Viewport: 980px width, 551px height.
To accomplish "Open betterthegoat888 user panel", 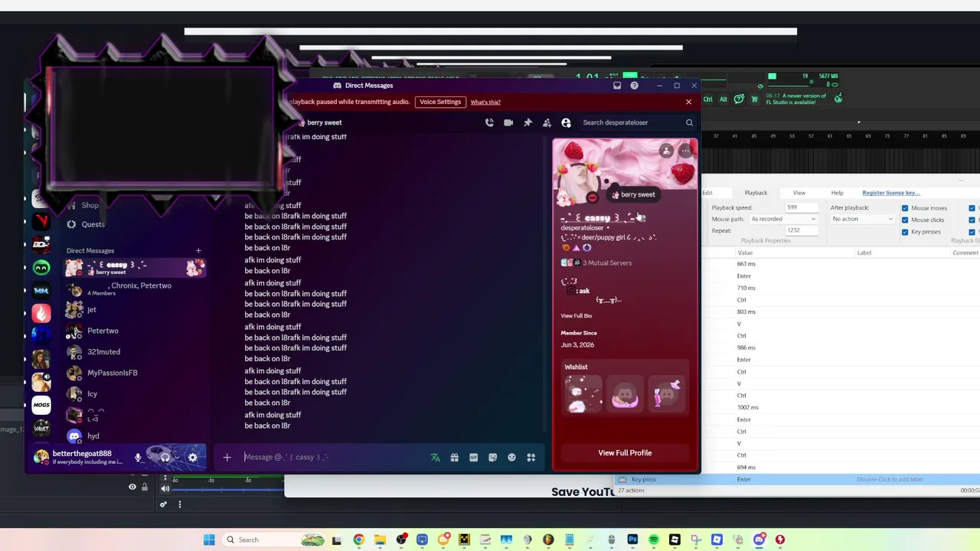I will (x=79, y=457).
